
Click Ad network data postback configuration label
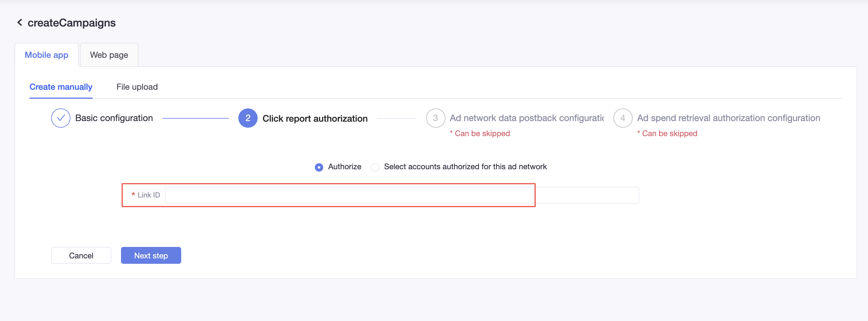(527, 118)
